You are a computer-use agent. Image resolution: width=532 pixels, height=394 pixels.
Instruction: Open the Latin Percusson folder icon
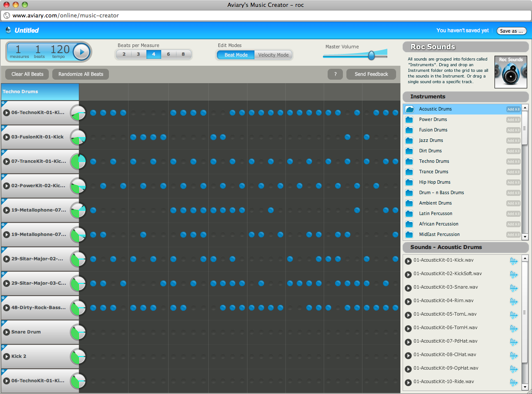point(409,214)
